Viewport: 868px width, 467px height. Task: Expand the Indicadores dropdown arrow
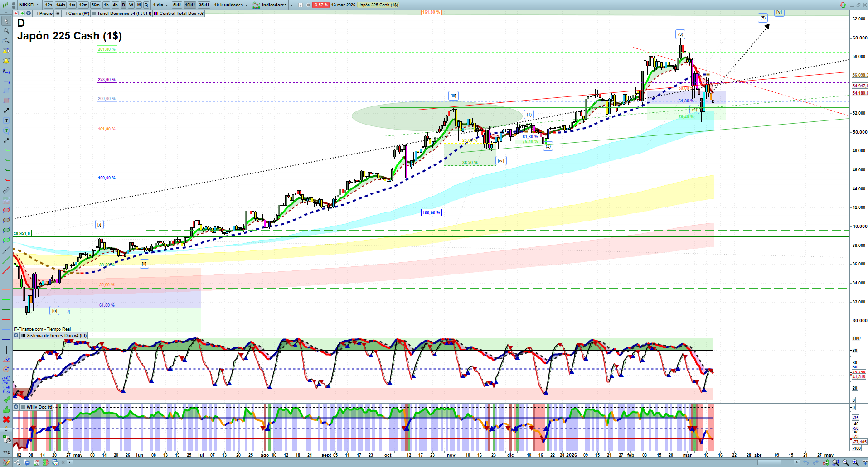point(291,5)
